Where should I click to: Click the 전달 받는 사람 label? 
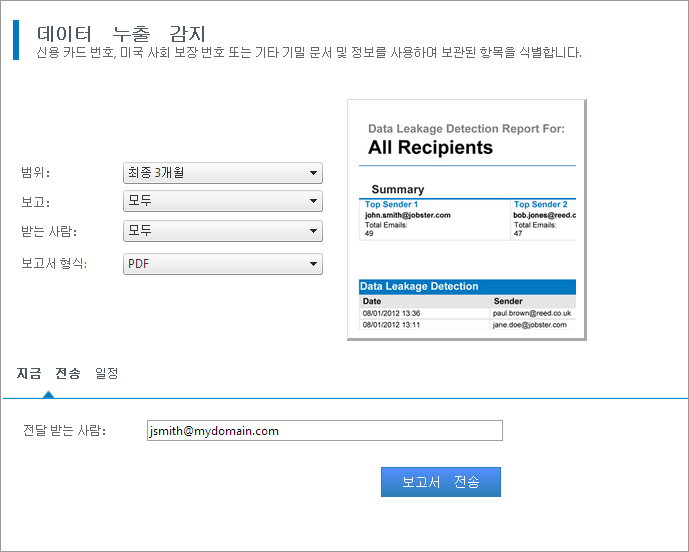point(64,431)
